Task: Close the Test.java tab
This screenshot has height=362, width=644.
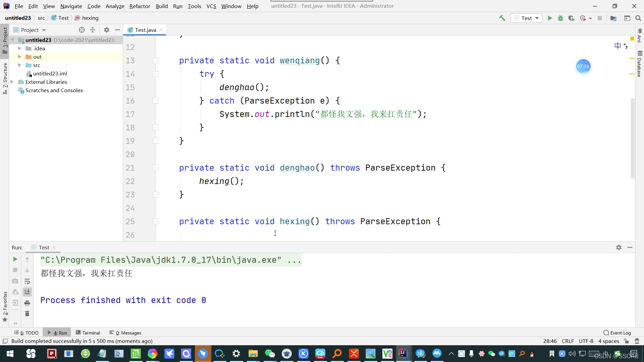Action: click(x=161, y=30)
